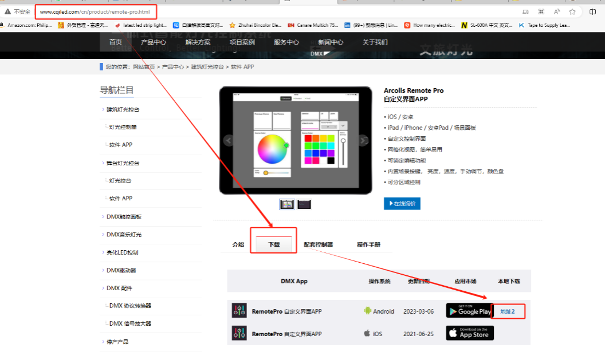This screenshot has height=364, width=605.
Task: Select first product thumbnail
Action: [x=286, y=204]
